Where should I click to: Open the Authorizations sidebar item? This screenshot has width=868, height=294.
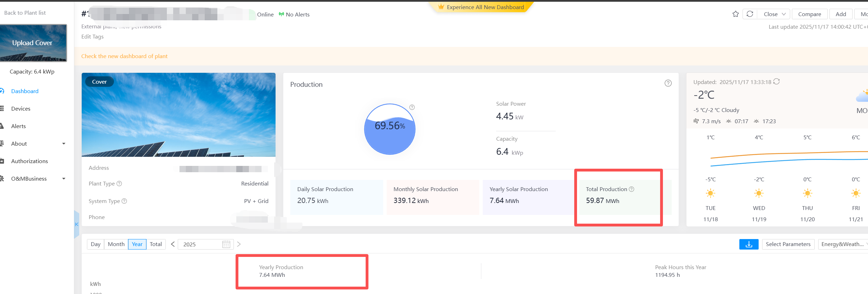coord(29,161)
